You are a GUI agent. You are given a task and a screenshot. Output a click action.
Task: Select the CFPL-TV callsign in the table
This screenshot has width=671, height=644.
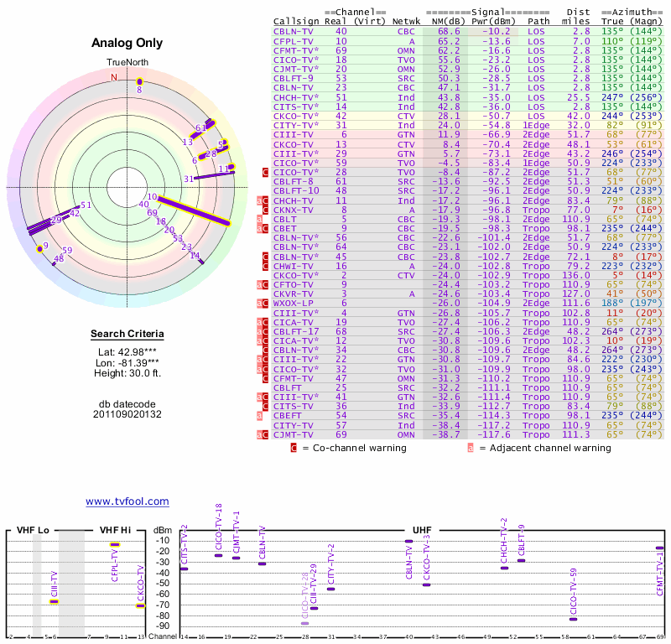pyautogui.click(x=292, y=40)
